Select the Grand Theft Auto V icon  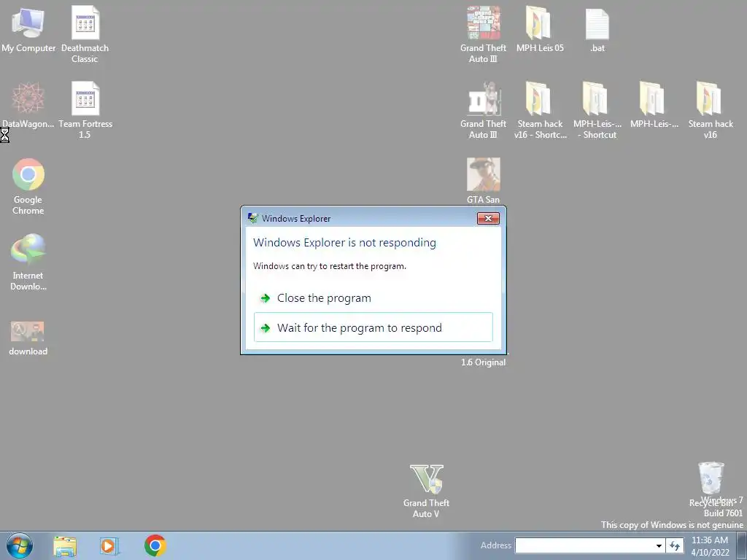pyautogui.click(x=426, y=491)
